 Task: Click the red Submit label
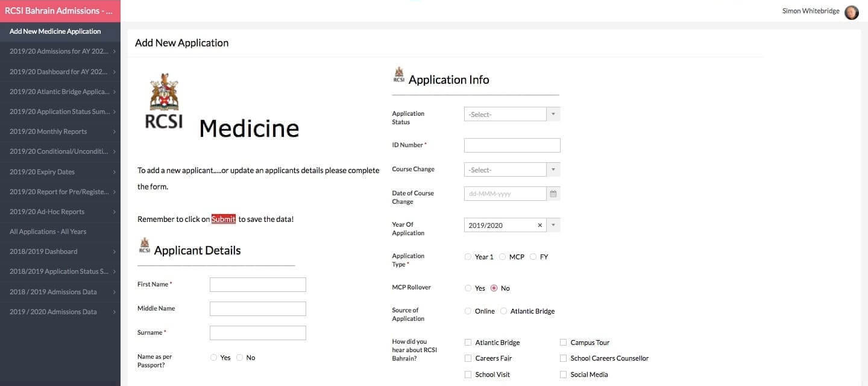(223, 219)
